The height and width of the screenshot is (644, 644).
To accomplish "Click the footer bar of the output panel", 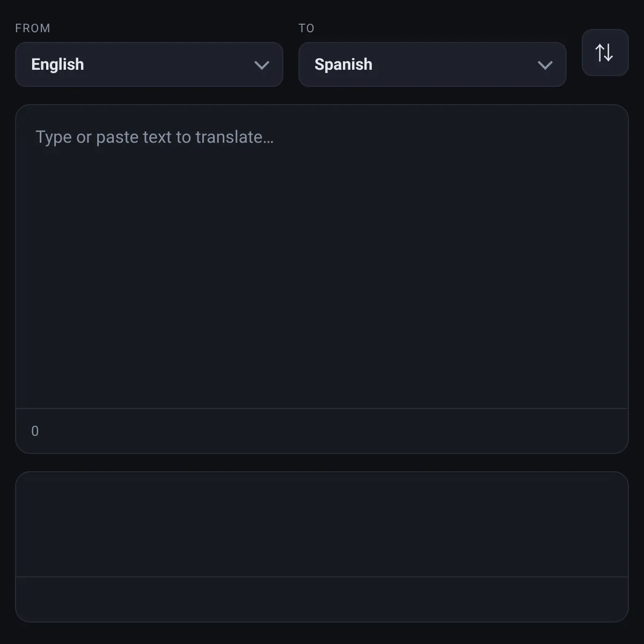I will pos(322,599).
